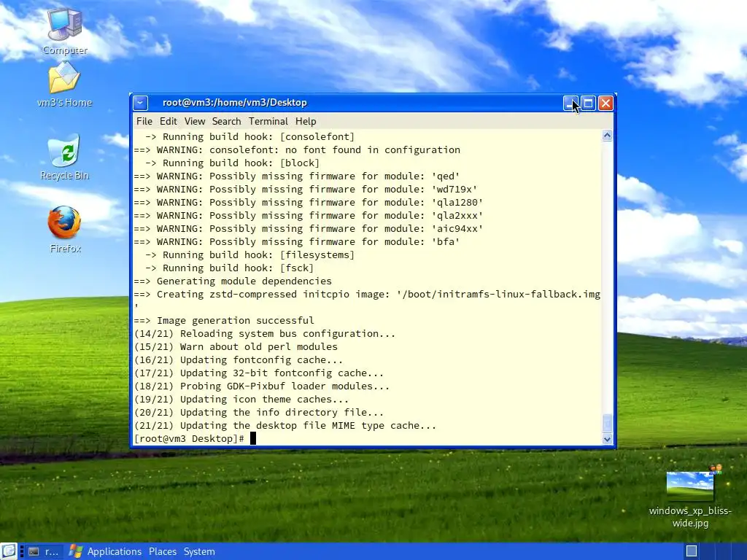Viewport: 747px width, 560px height.
Task: Open the File menu in terminal
Action: pos(144,122)
